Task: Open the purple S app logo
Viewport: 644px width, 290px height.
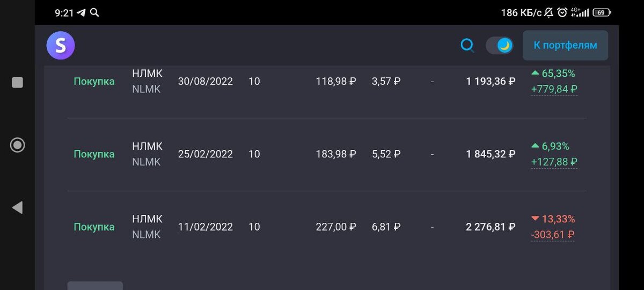Action: click(60, 46)
